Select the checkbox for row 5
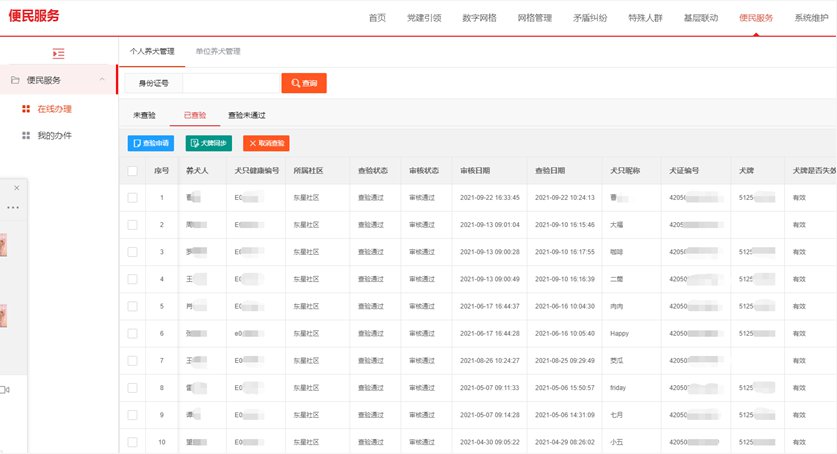 click(x=133, y=305)
